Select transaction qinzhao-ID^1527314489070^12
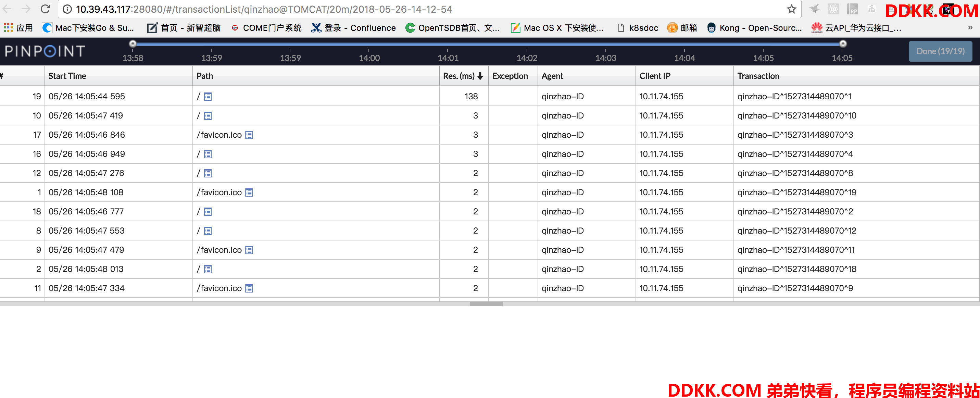 click(796, 231)
